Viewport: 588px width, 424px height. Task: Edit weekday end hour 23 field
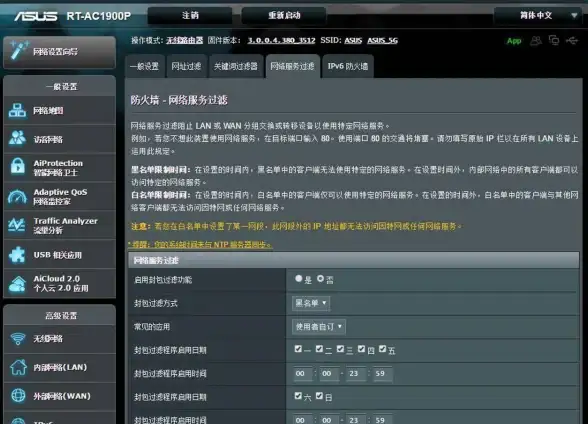[355, 373]
